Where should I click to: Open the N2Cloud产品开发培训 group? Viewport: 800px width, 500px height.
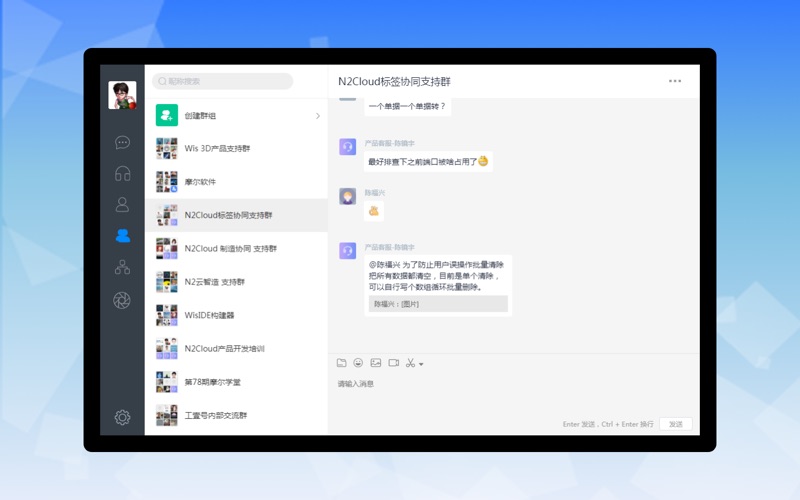(x=237, y=348)
